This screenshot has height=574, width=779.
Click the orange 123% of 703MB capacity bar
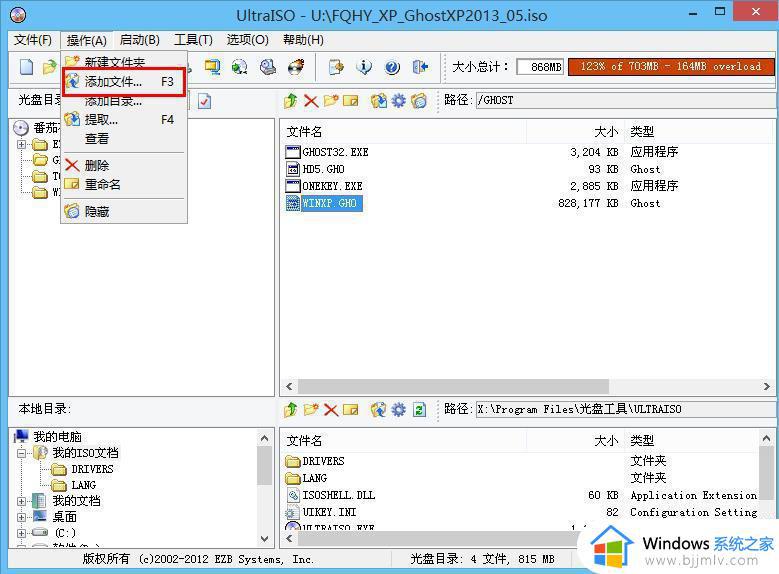click(x=671, y=67)
